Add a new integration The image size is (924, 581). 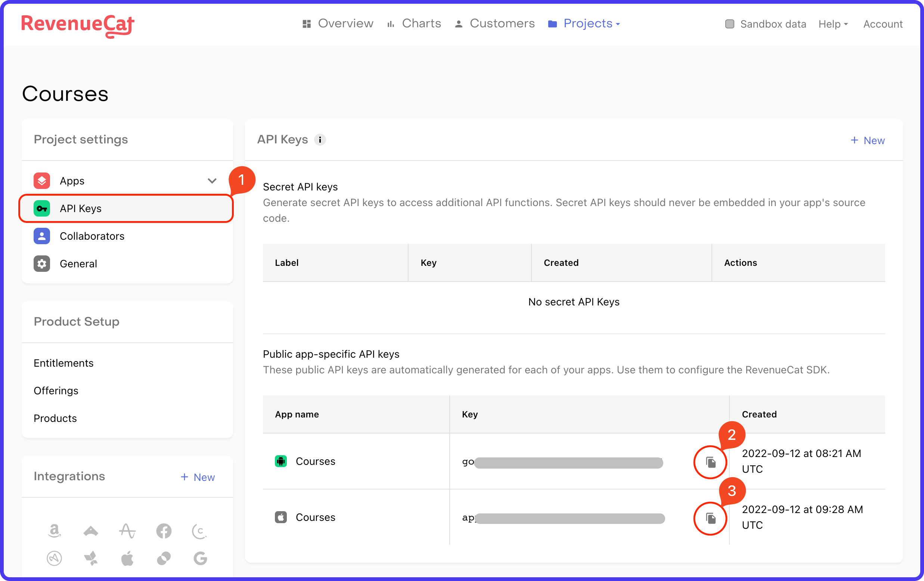tap(198, 477)
